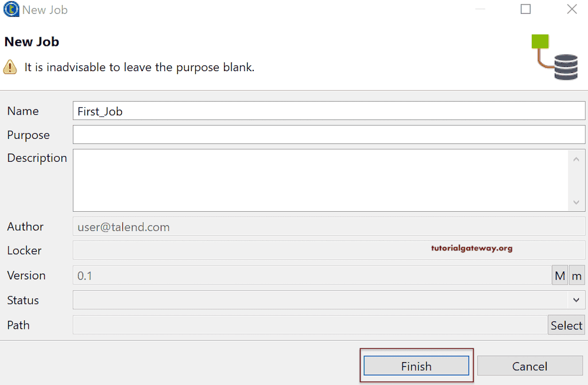Click the job graphic icon top right
The height and width of the screenshot is (385, 588).
(x=554, y=57)
